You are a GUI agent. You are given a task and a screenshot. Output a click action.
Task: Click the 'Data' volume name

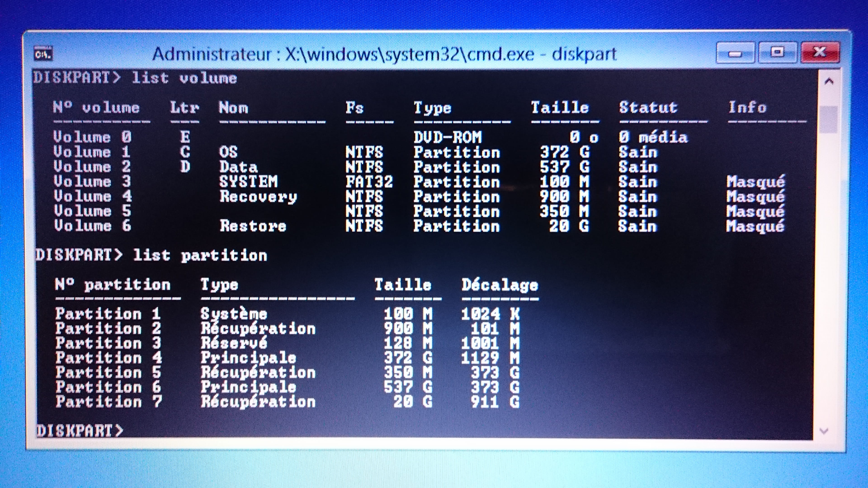[x=238, y=167]
